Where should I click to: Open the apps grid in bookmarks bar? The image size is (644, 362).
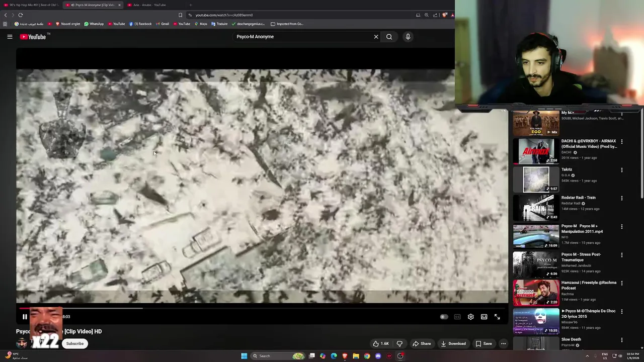pyautogui.click(x=5, y=24)
